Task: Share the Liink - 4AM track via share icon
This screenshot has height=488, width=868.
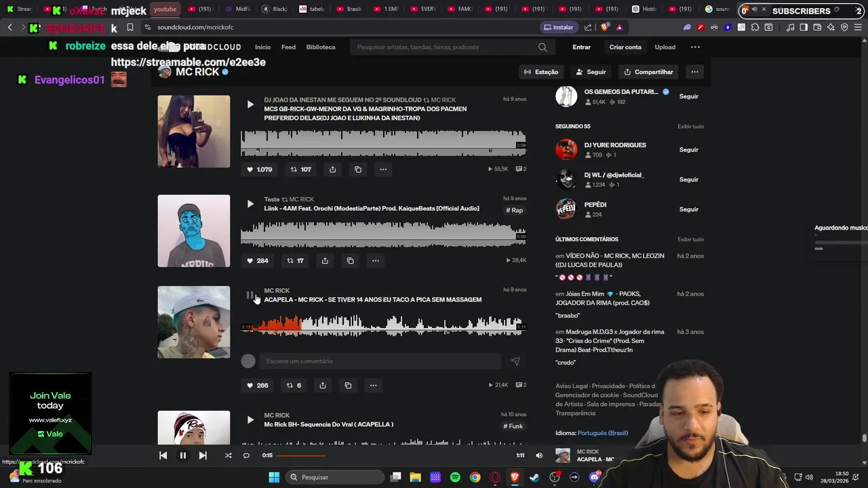Action: (325, 260)
